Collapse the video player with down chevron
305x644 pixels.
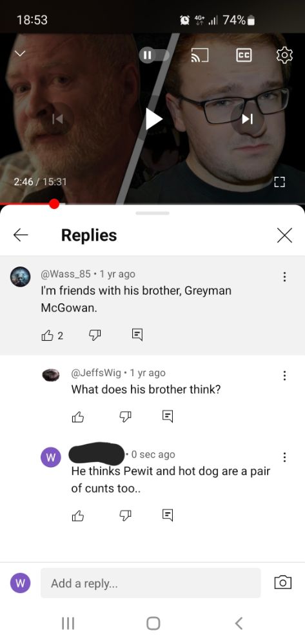point(21,54)
